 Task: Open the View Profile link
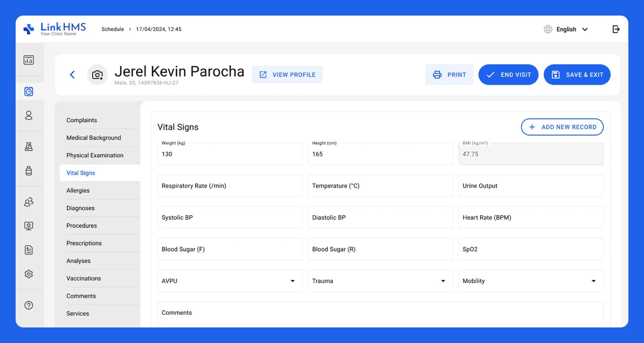287,75
